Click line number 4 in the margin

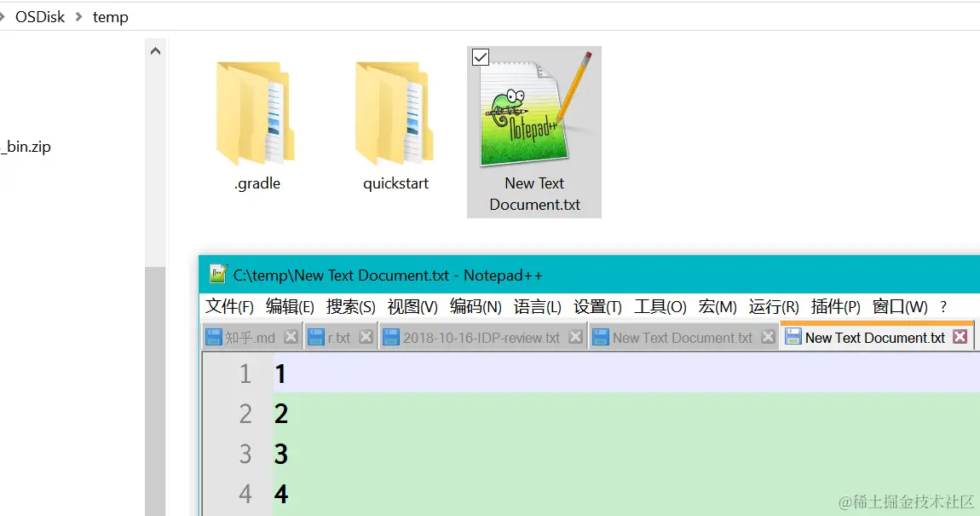click(x=245, y=494)
